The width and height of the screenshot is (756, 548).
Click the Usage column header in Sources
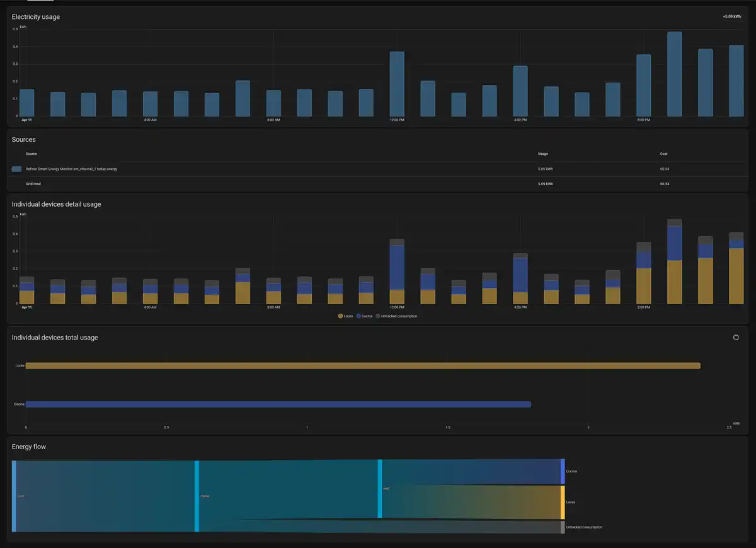point(542,154)
